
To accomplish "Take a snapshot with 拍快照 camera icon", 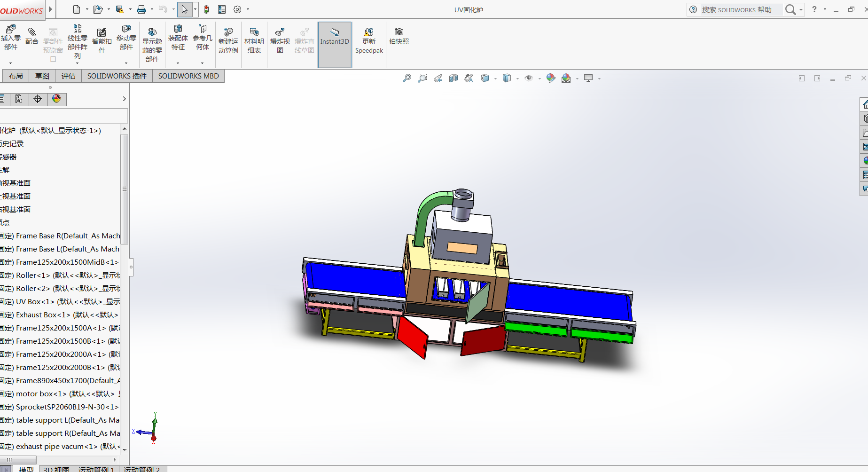I will tap(399, 36).
